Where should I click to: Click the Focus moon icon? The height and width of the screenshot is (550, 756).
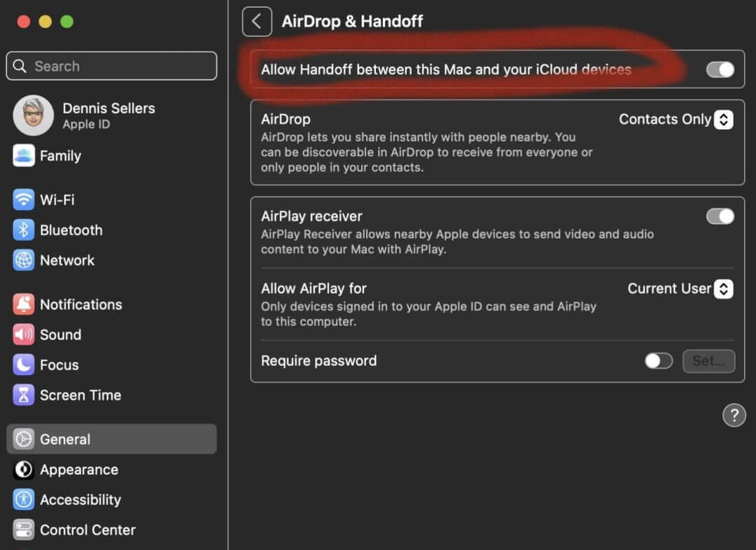pos(24,365)
